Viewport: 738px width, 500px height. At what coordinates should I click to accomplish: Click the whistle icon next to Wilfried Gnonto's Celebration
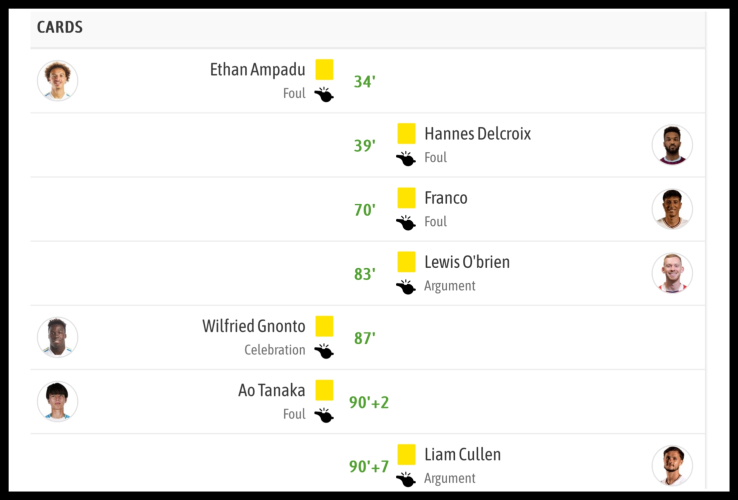(x=324, y=351)
